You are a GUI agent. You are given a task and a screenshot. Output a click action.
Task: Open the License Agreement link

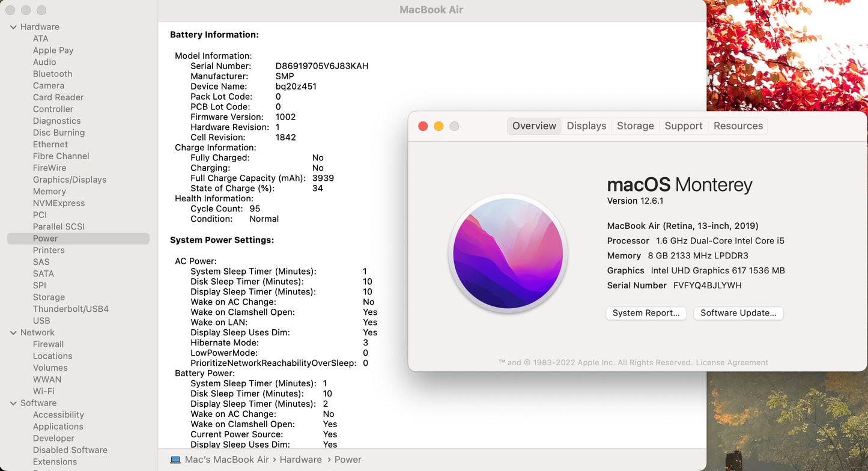(x=732, y=362)
